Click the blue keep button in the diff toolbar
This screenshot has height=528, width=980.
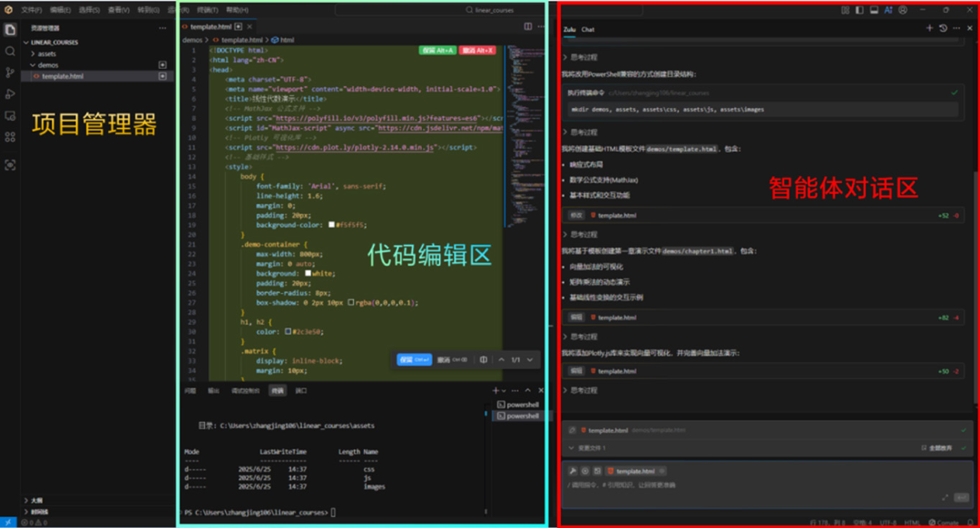(x=414, y=360)
